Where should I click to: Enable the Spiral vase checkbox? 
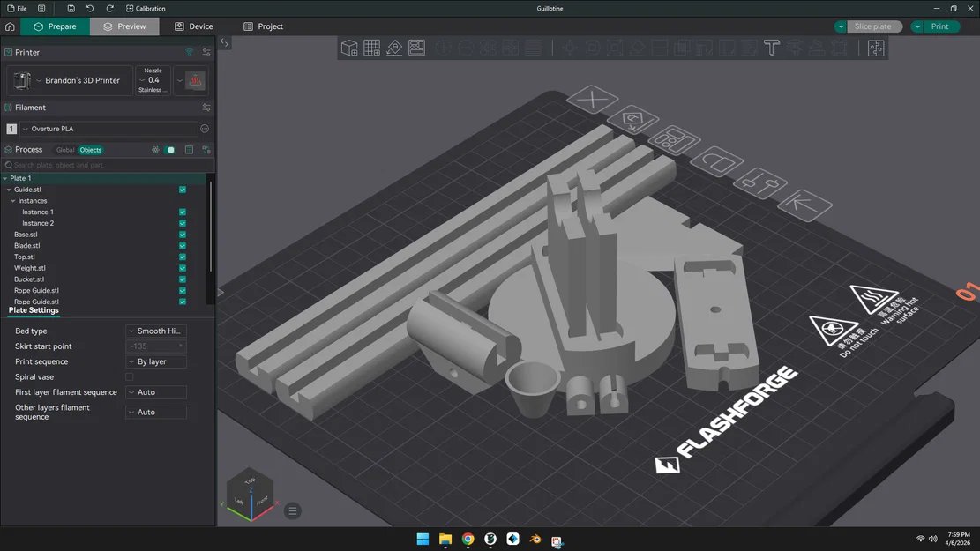tap(130, 376)
